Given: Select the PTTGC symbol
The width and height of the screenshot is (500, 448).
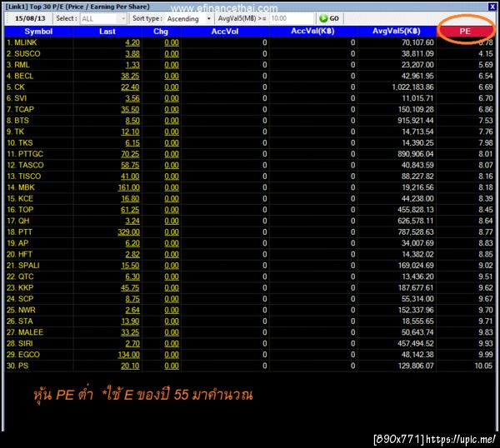Looking at the screenshot, I should tap(31, 154).
